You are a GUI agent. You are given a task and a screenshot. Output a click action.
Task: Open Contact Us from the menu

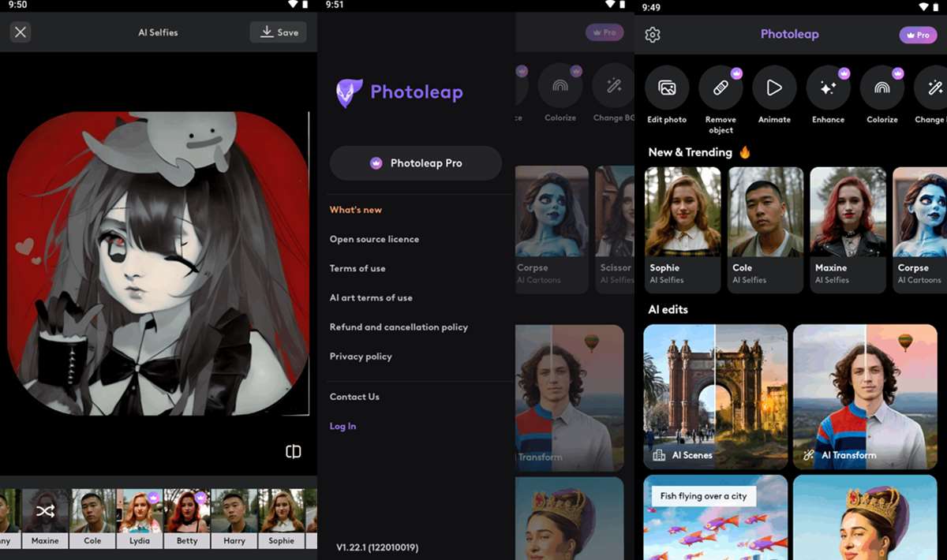(x=354, y=397)
